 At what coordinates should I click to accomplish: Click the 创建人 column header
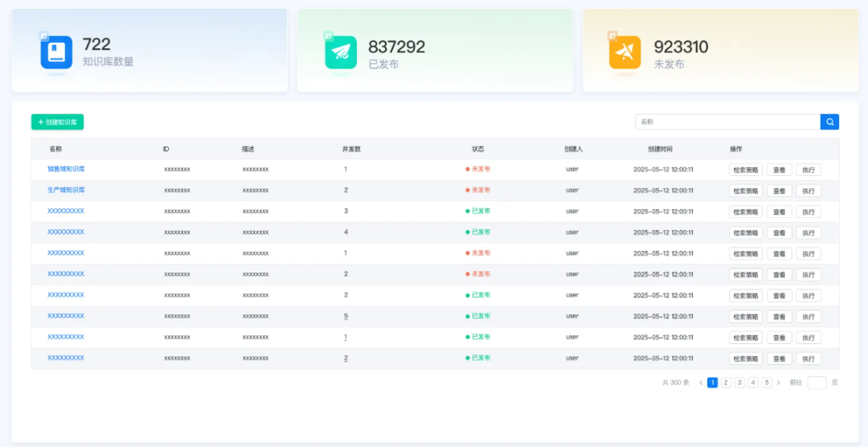click(574, 150)
